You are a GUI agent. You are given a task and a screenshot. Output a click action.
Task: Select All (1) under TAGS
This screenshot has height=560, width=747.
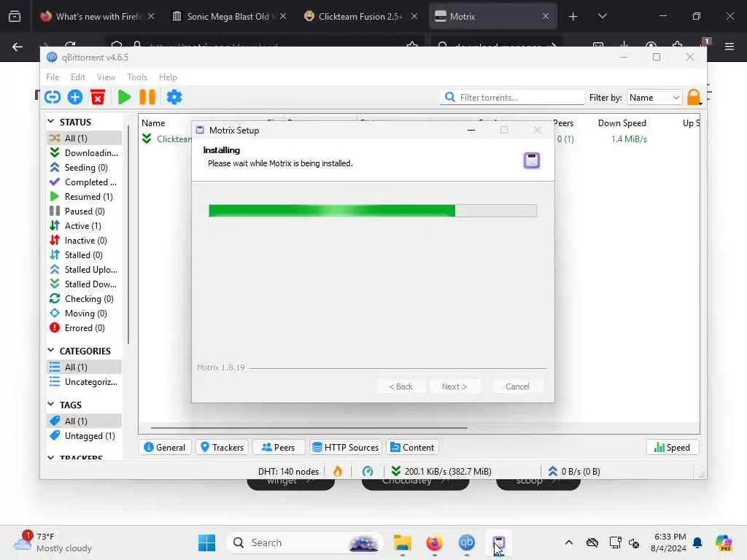pyautogui.click(x=85, y=421)
